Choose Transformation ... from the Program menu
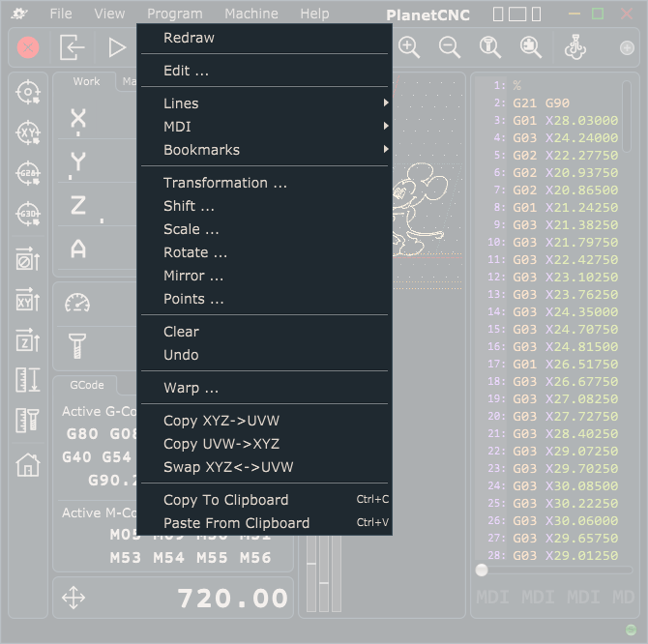The height and width of the screenshot is (644, 648). coord(224,183)
